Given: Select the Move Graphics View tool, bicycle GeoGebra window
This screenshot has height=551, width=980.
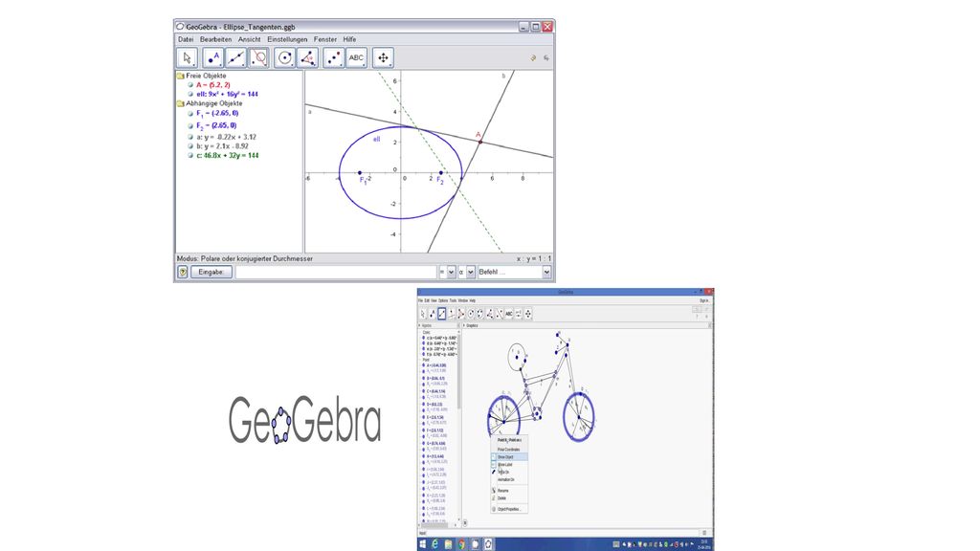Looking at the screenshot, I should click(528, 314).
